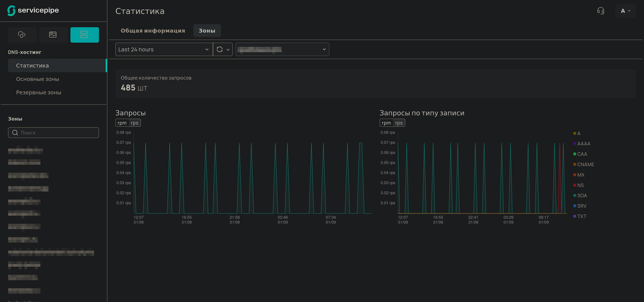The image size is (644, 302).
Task: Select the Зоны tab
Action: [x=207, y=31]
